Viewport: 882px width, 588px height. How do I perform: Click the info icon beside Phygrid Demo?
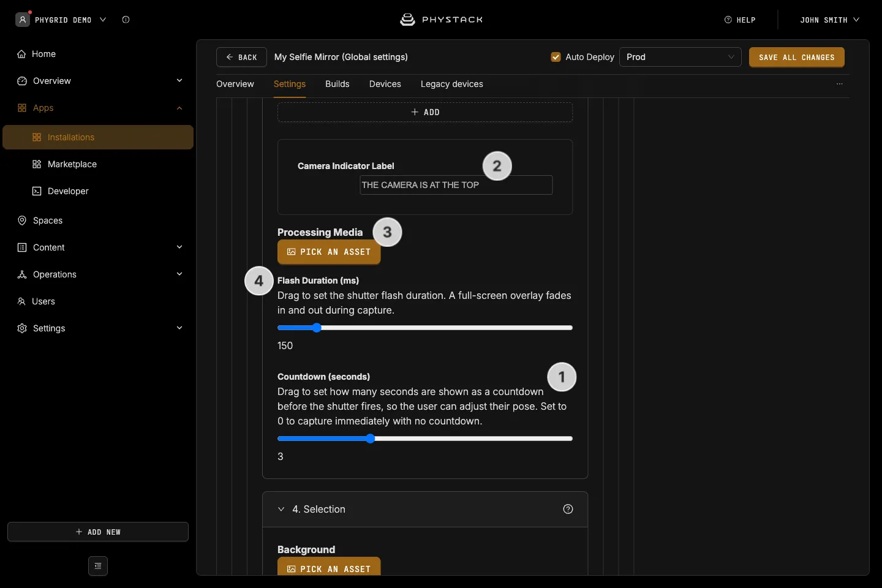point(126,20)
